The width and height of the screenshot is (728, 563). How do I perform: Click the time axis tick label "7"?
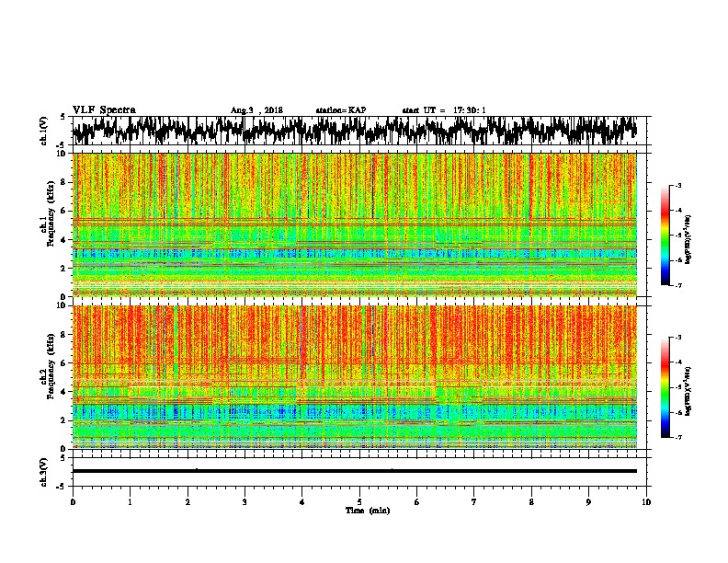click(474, 502)
